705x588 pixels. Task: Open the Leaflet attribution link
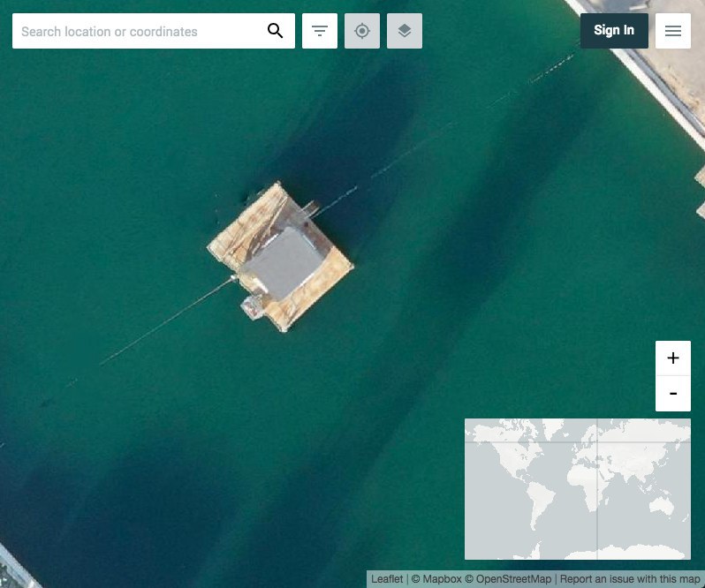pos(387,579)
